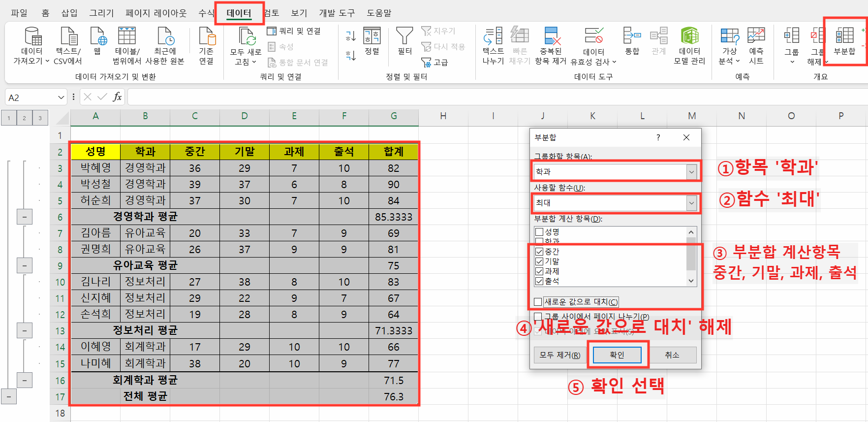The width and height of the screenshot is (868, 422).
Task: Show outline level 3
Action: (x=40, y=118)
